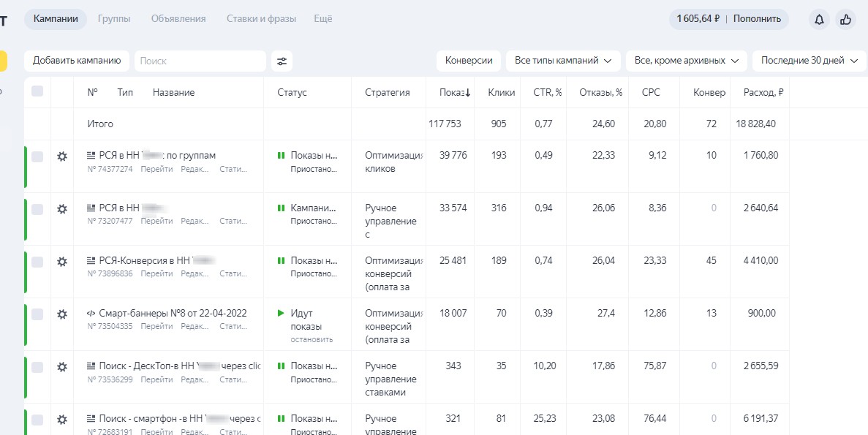Image resolution: width=868 pixels, height=435 pixels.
Task: Click gear icon for РСЯ-Конверсия campaign
Action: pyautogui.click(x=62, y=261)
